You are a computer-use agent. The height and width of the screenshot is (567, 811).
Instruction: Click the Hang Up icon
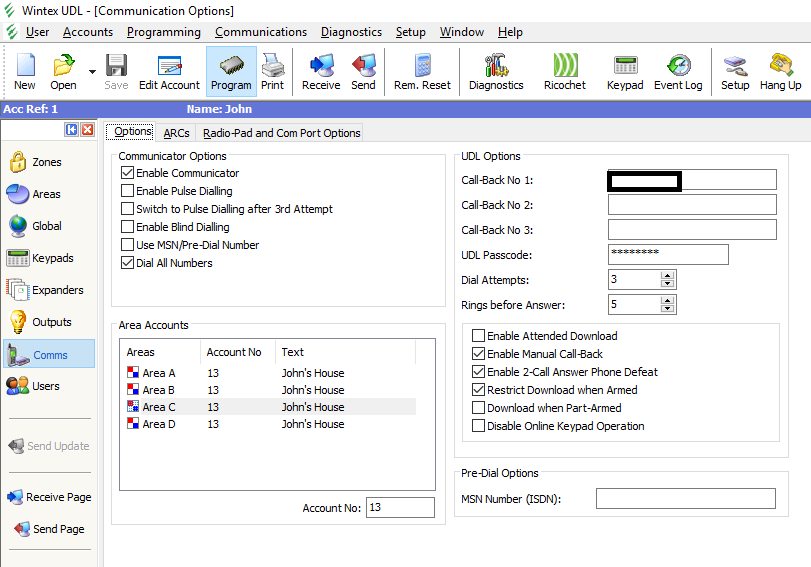coord(780,73)
